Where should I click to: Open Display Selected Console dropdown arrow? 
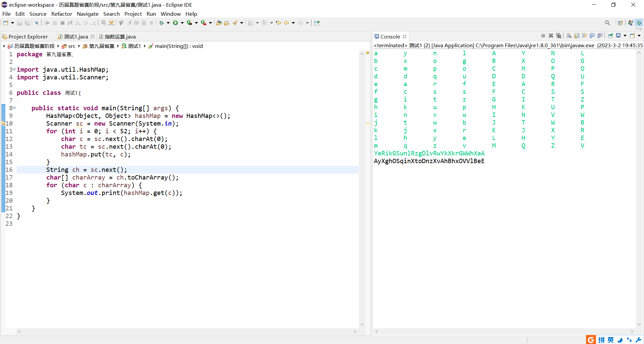pos(625,36)
